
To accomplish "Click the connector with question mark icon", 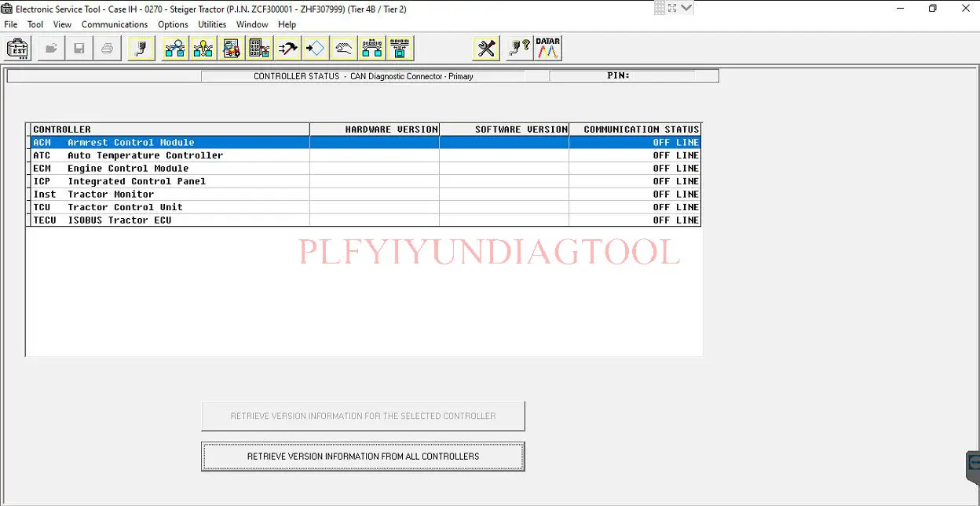I will click(519, 49).
